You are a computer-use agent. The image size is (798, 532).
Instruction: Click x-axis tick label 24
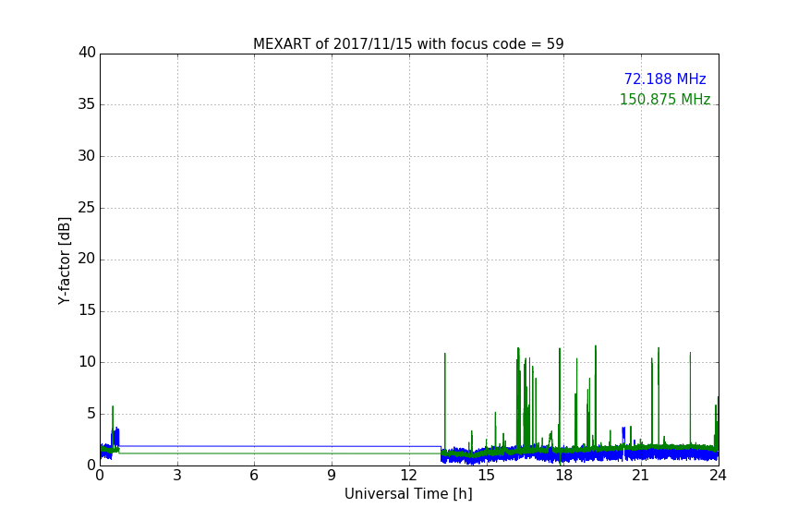click(718, 476)
